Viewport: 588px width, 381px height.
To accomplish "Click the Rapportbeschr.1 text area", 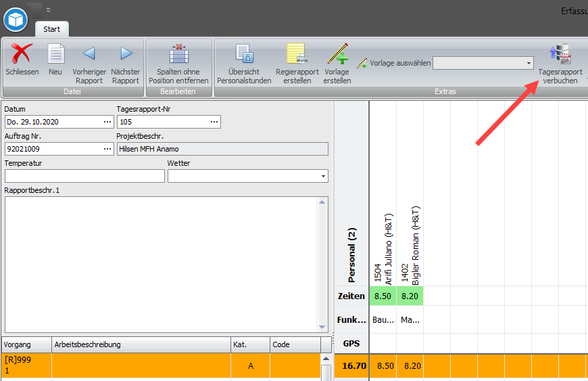I will (x=162, y=264).
